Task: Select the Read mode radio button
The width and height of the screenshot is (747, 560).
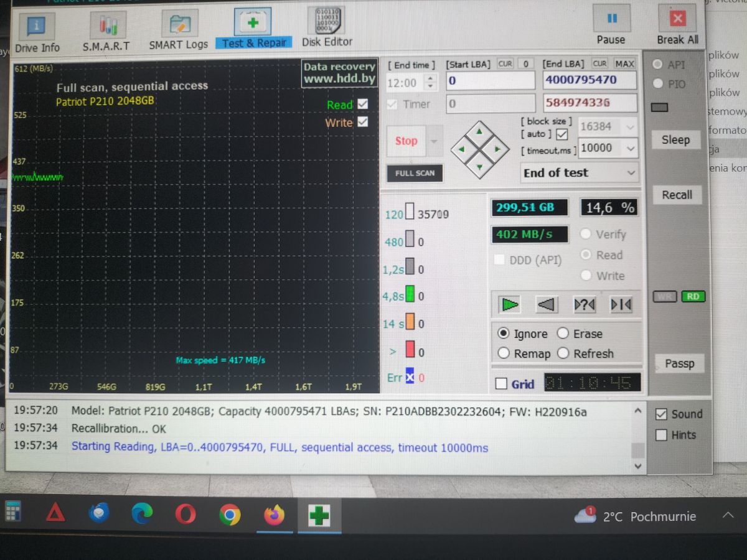Action: tap(585, 255)
